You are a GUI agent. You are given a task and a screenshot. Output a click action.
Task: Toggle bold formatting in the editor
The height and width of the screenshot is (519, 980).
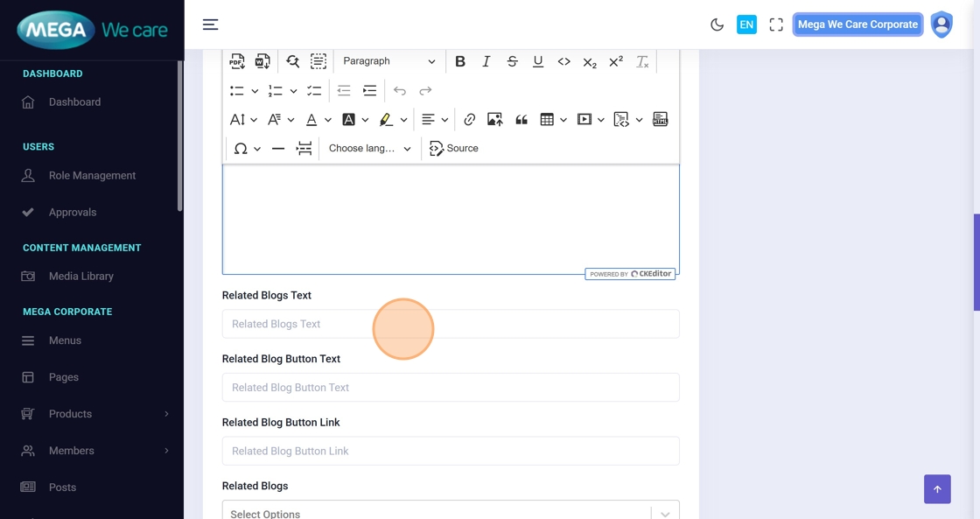point(460,61)
